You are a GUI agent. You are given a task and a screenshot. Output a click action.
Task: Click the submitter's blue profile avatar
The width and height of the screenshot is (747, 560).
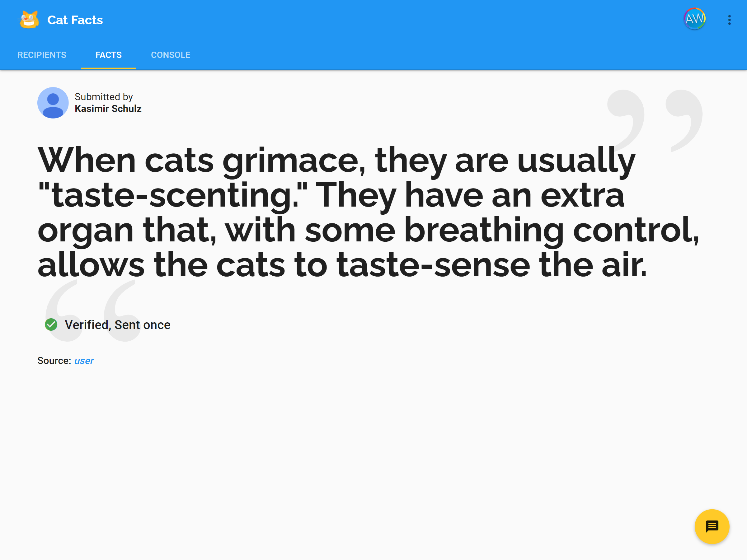click(x=53, y=103)
